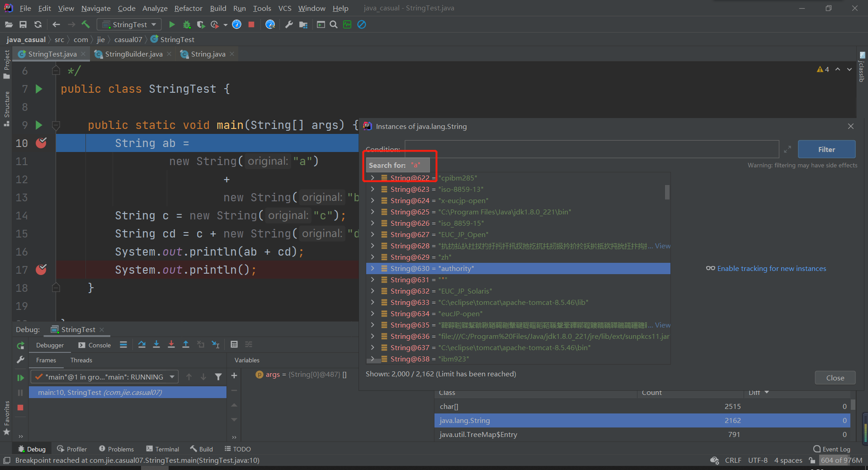Click the Debug bug icon in main toolbar
Screen dimensions: 868x470
coord(187,24)
